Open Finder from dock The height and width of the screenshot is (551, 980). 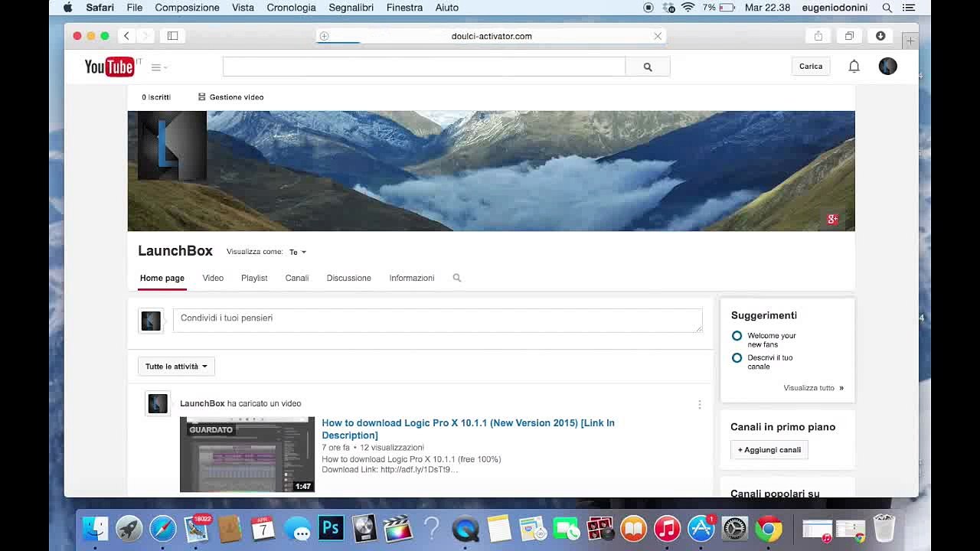coord(96,528)
